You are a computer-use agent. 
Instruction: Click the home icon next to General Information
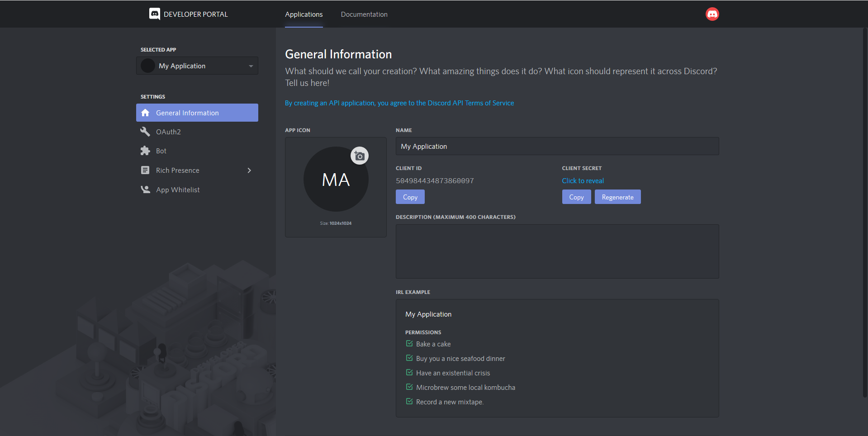[145, 113]
